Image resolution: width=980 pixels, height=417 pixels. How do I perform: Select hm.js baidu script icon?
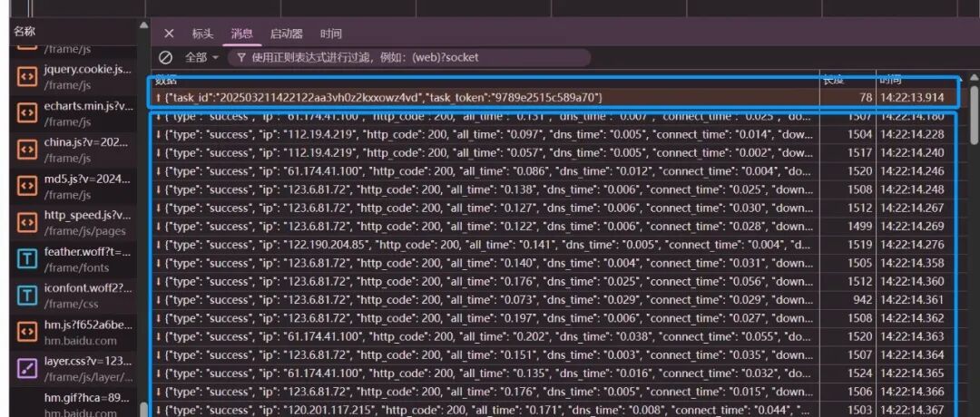[26, 332]
